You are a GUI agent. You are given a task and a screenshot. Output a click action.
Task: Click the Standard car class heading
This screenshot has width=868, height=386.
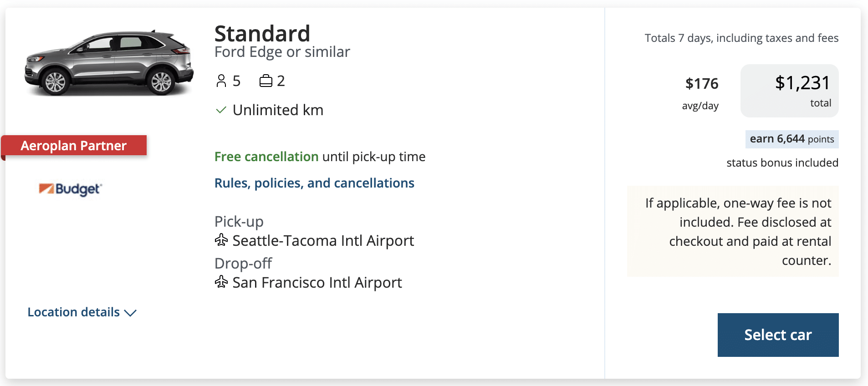(x=262, y=34)
